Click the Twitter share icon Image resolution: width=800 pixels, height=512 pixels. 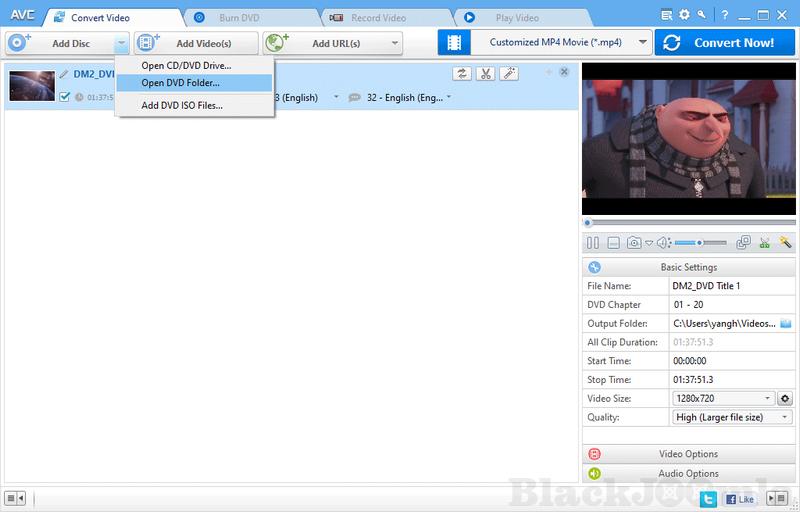pos(708,498)
